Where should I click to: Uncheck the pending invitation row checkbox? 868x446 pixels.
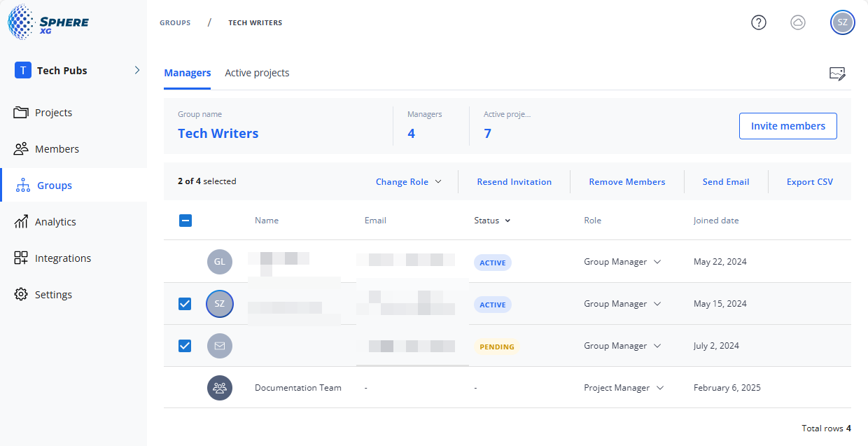(x=185, y=346)
